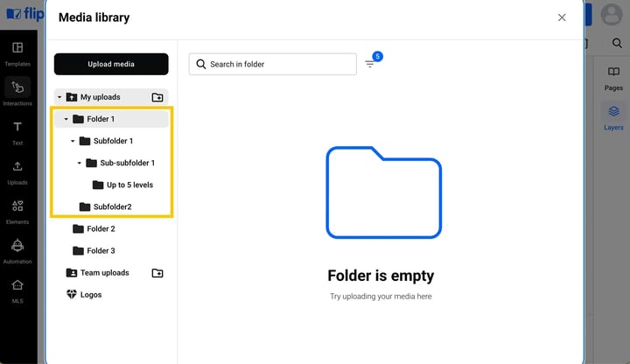Select Folder 2 in the tree
The height and width of the screenshot is (364, 630).
pyautogui.click(x=94, y=228)
